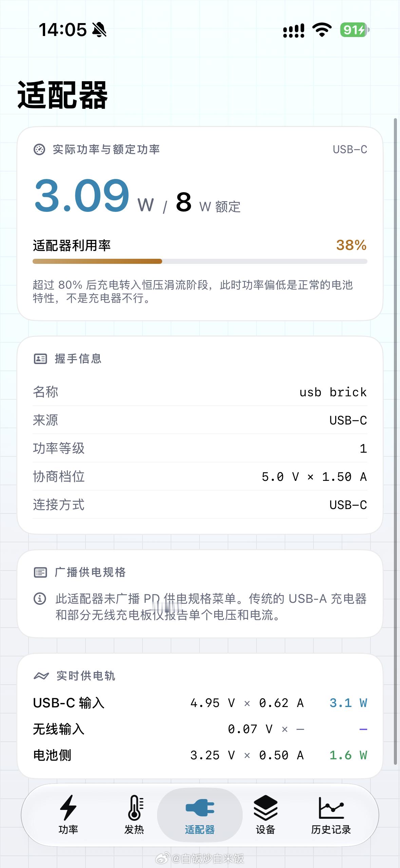
Task: Tap the info circle icon in 广播供电规格
Action: (x=40, y=598)
